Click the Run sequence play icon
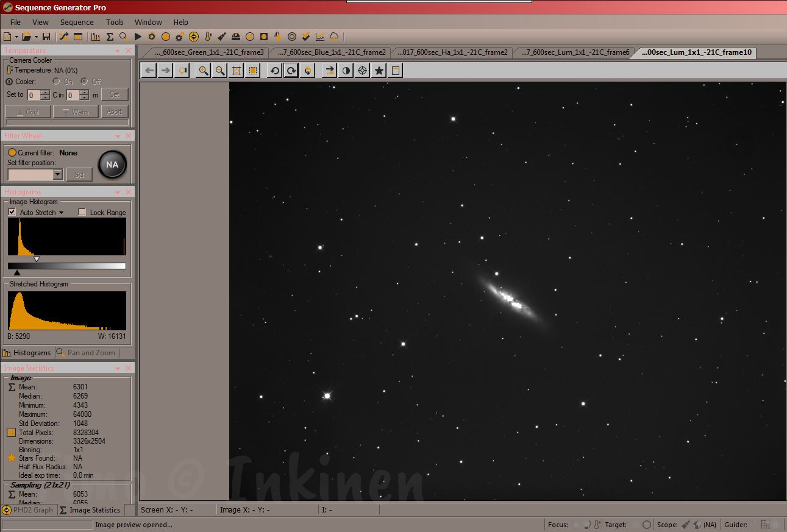 tap(138, 37)
